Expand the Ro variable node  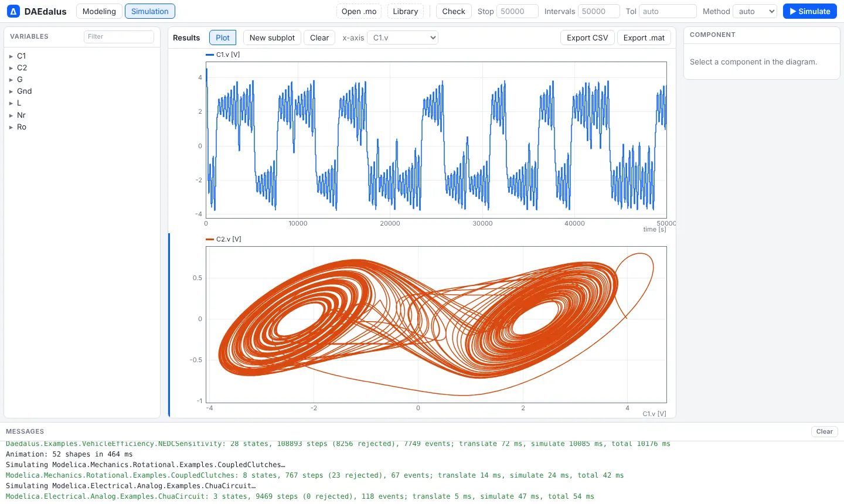[x=11, y=127]
